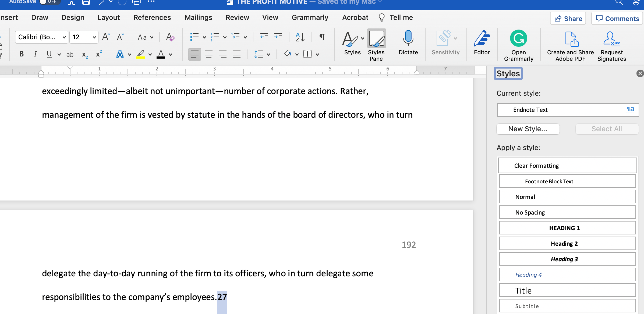Viewport: 644px width, 314px height.
Task: Apply subscript formatting
Action: point(85,55)
